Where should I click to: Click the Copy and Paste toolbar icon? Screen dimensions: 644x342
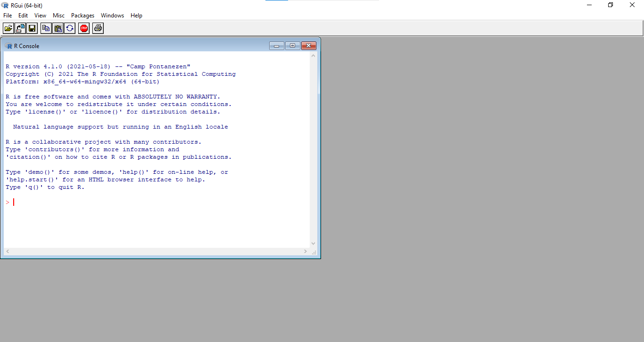(x=70, y=28)
